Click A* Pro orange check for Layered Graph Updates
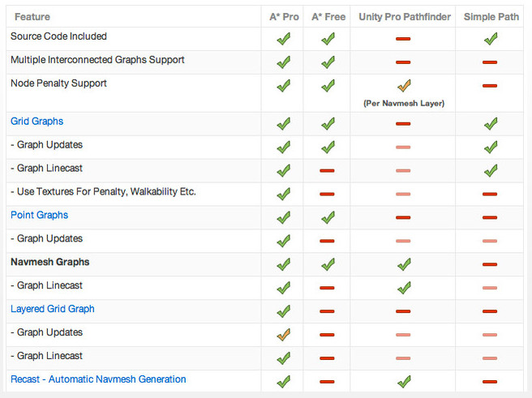This screenshot has width=532, height=398. 284,335
